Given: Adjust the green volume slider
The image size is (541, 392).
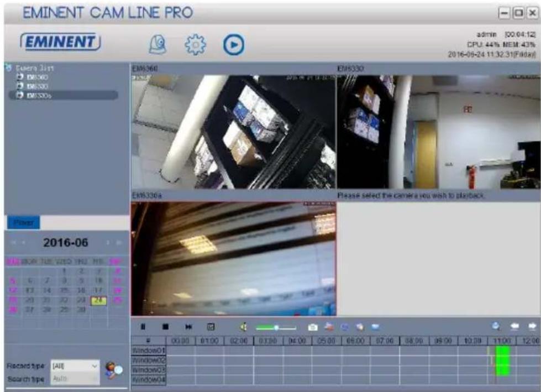Looking at the screenshot, I should [x=276, y=327].
